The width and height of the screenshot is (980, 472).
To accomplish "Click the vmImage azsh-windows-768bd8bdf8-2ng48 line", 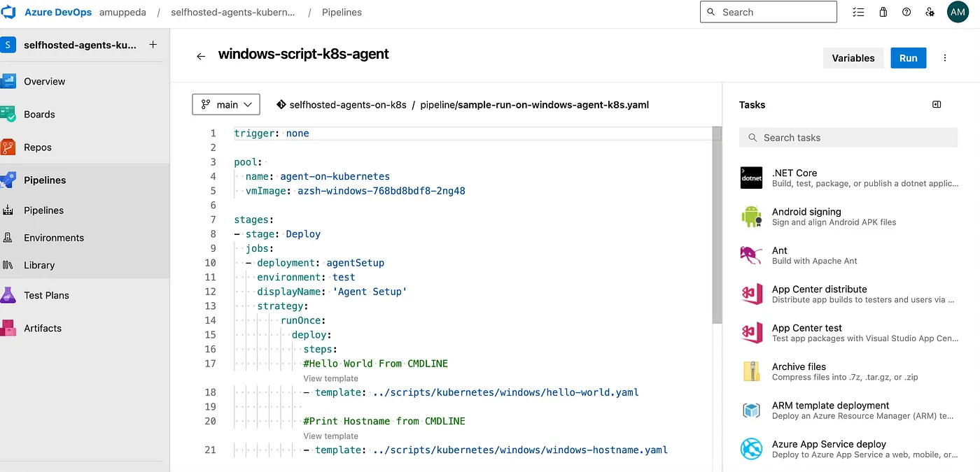I will pyautogui.click(x=355, y=190).
